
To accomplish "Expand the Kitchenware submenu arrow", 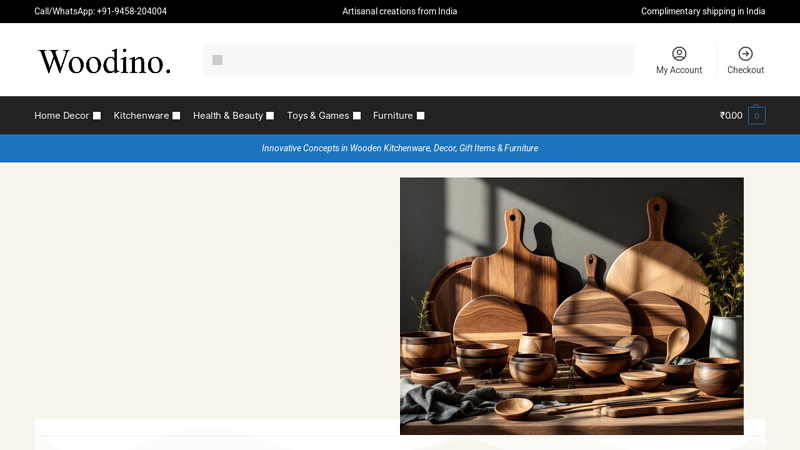I will (x=176, y=116).
